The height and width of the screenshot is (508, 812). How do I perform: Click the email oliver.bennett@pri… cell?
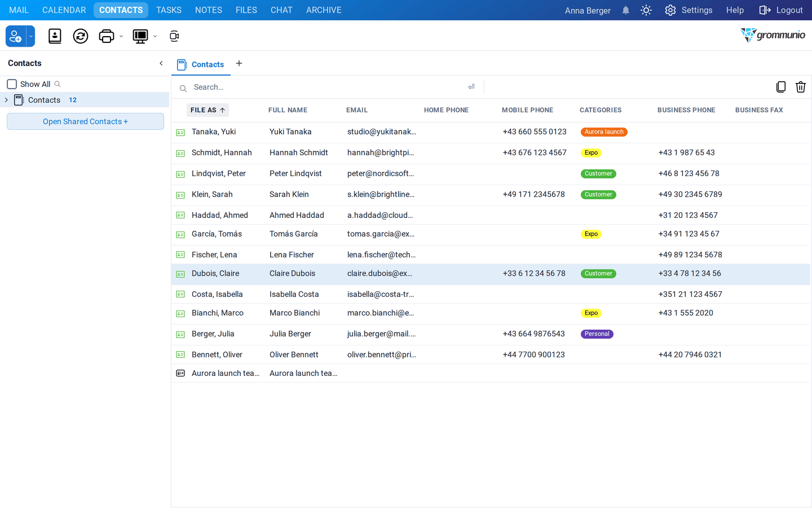click(382, 354)
